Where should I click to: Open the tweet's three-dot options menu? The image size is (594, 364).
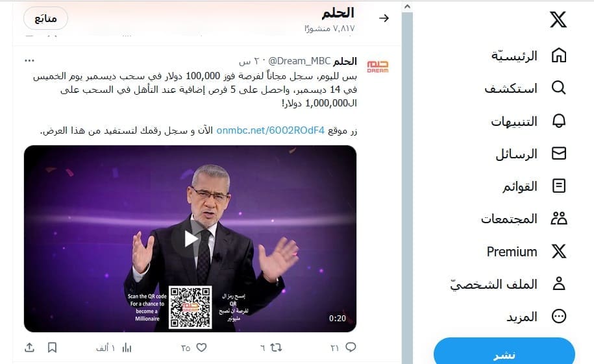(29, 60)
